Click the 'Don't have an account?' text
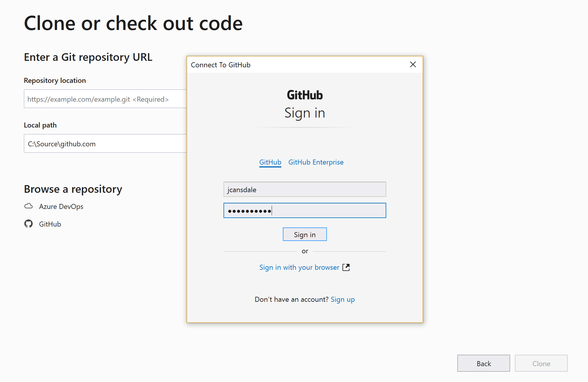The height and width of the screenshot is (382, 588). click(291, 299)
